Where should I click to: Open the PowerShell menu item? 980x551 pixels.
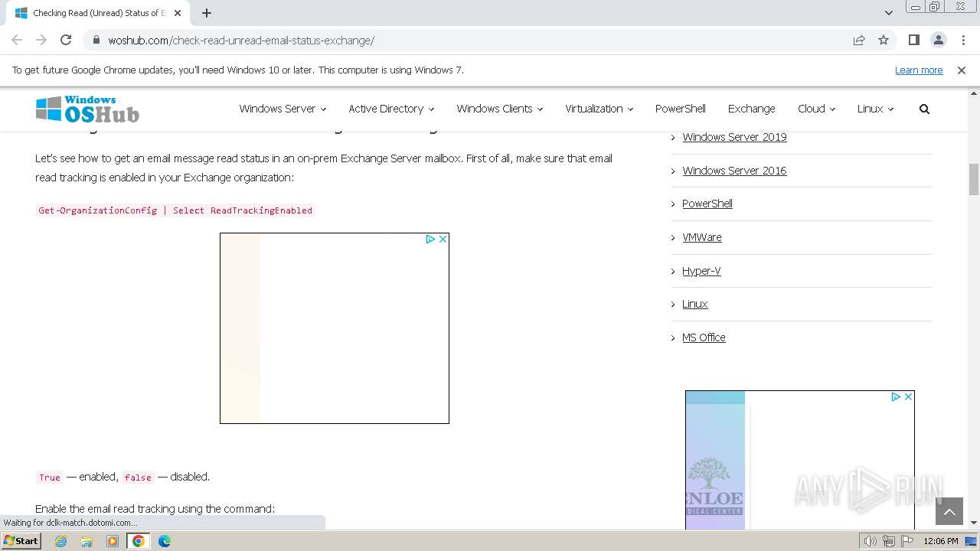coord(681,109)
